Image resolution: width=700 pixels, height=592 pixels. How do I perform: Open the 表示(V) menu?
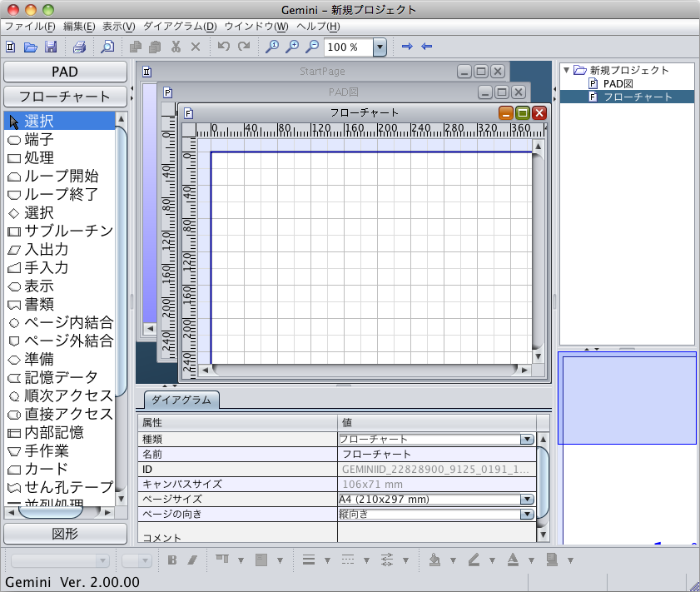point(118,27)
